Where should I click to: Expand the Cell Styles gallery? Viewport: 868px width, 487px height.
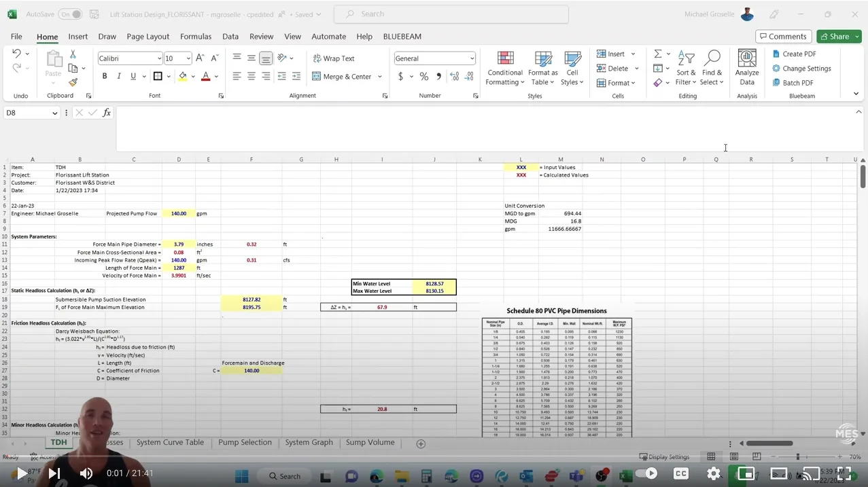572,68
